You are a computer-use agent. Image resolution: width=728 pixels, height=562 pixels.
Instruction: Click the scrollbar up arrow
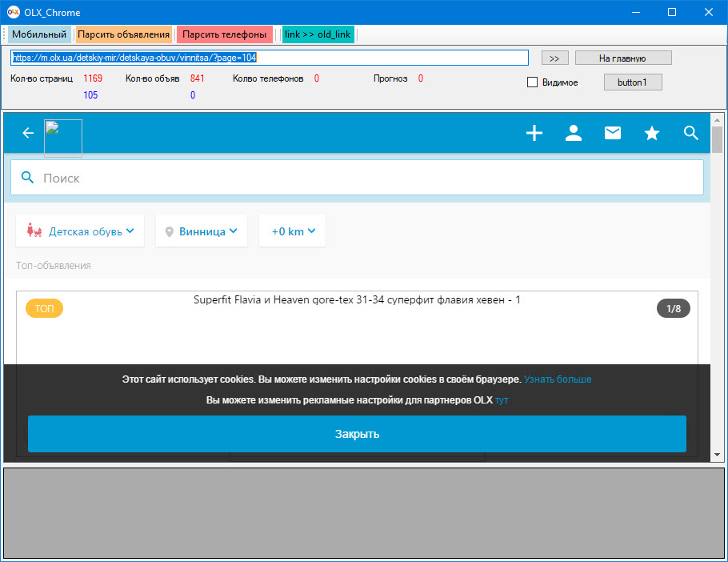[x=718, y=120]
